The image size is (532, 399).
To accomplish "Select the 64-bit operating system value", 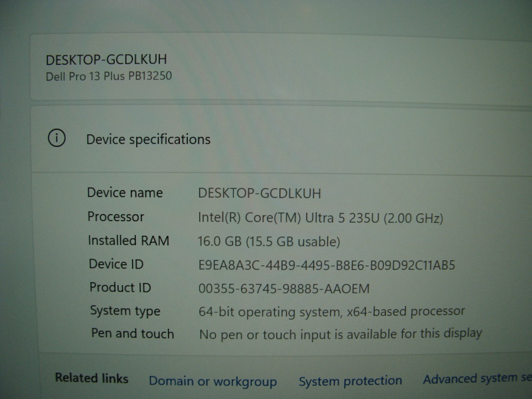I will (x=332, y=312).
